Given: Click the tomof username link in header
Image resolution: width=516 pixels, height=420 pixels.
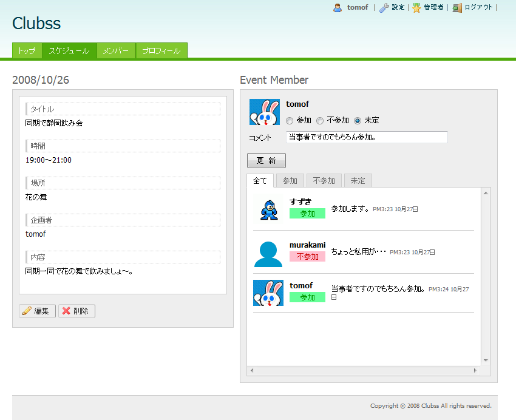Looking at the screenshot, I should pyautogui.click(x=358, y=7).
